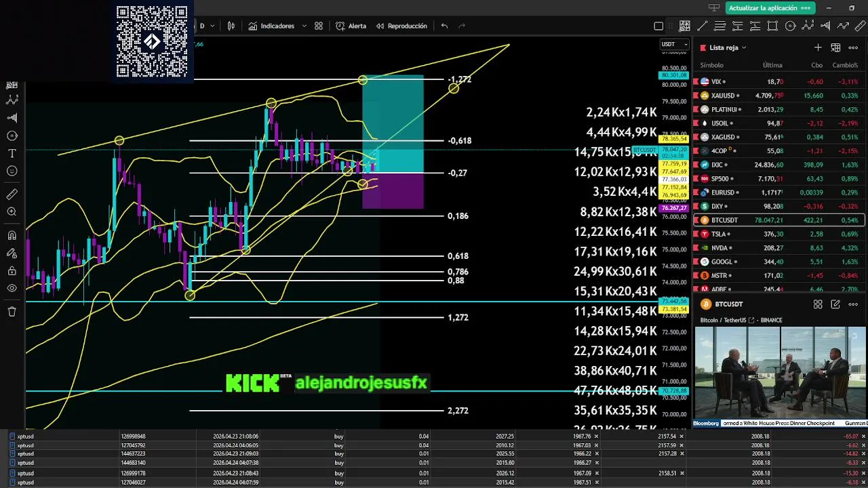Click the 2,272 Fibonacci level label
The image size is (868, 488).
[x=458, y=411]
